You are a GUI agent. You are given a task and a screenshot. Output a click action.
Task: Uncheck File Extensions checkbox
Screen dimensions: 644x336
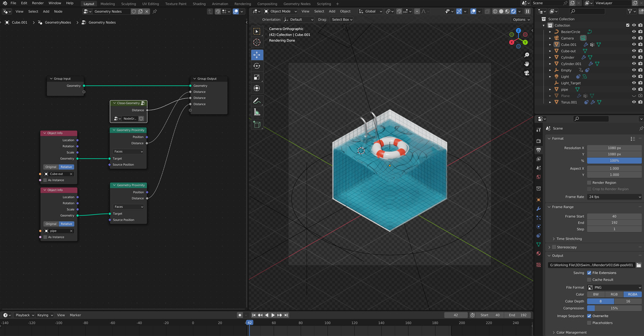tap(589, 273)
